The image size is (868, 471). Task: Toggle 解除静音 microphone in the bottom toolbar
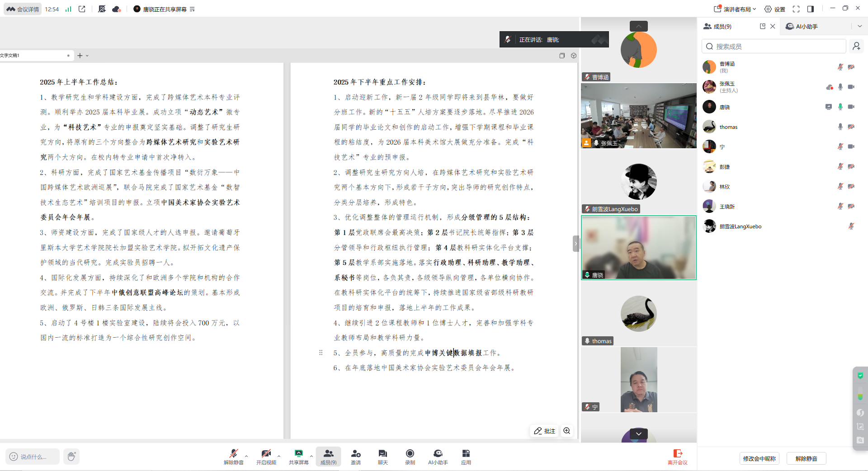[233, 456]
